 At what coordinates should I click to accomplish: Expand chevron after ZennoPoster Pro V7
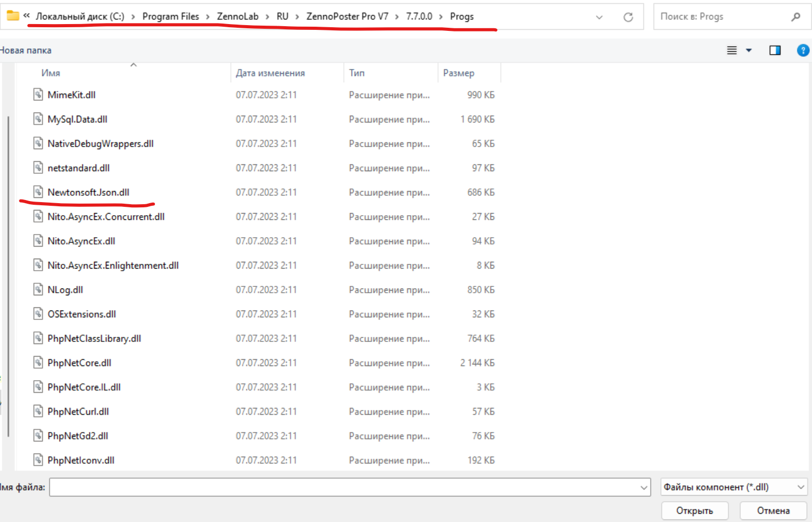click(397, 17)
